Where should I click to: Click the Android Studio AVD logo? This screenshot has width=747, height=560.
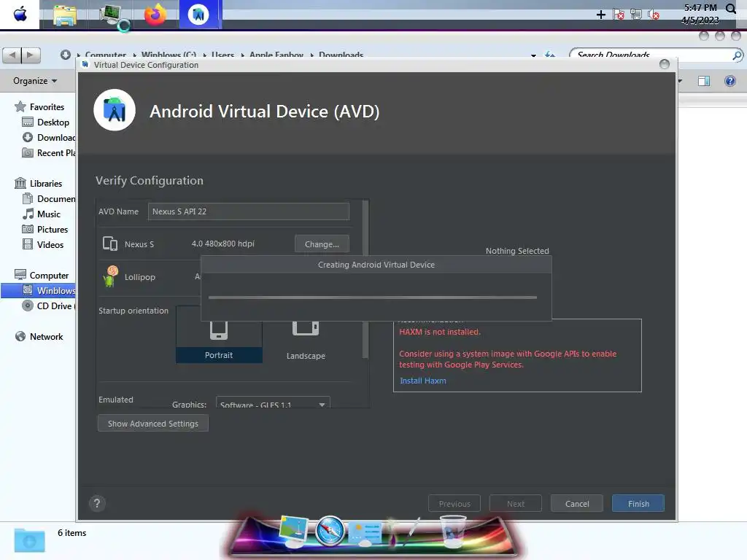[115, 110]
